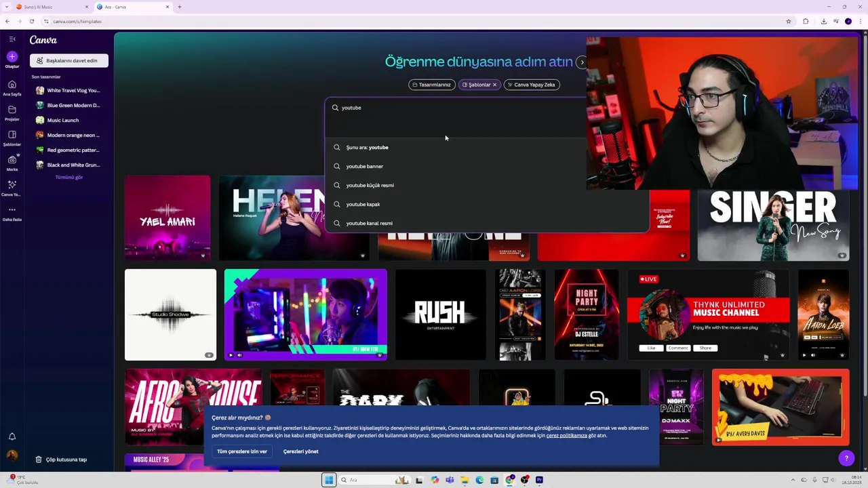Click Tüm çerezlere izin ver
This screenshot has height=488, width=868.
pyautogui.click(x=242, y=451)
